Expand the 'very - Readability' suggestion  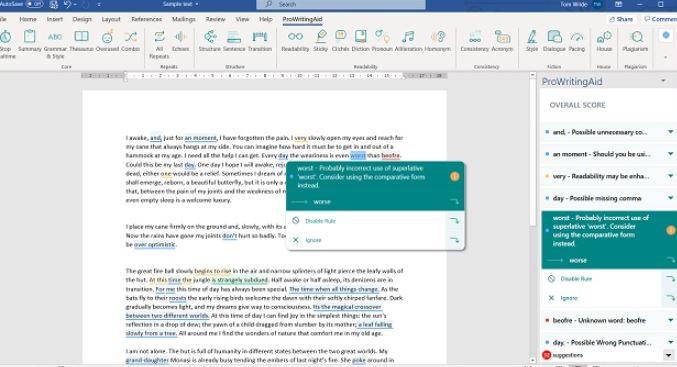tap(671, 176)
